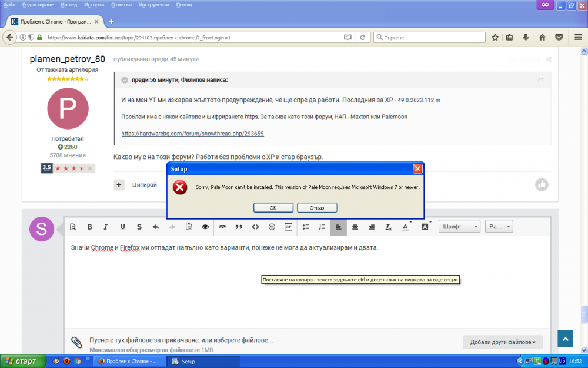Click multiquote plus button
The width and height of the screenshot is (588, 368).
[x=119, y=184]
